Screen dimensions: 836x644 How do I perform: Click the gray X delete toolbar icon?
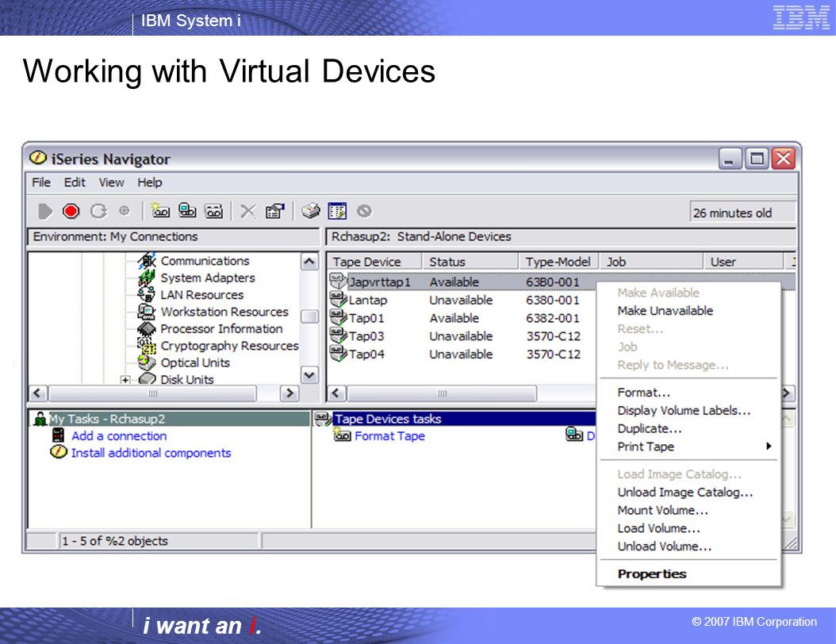[x=248, y=212]
